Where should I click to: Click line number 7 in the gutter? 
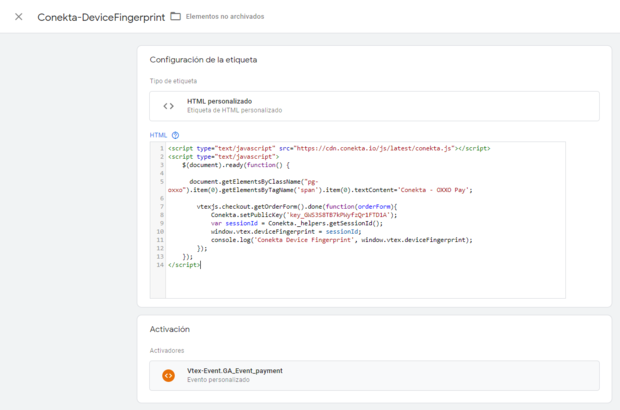click(162, 206)
